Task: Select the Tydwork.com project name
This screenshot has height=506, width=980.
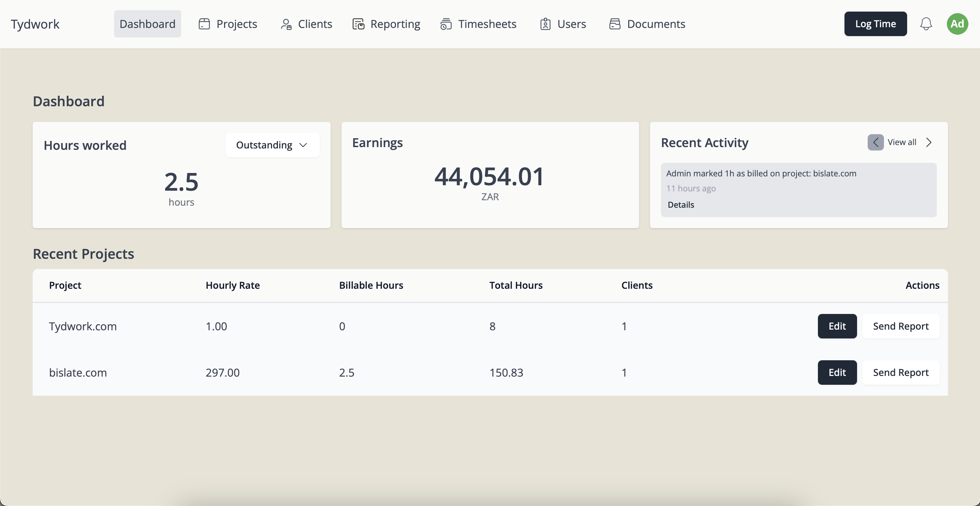Action: pos(82,326)
